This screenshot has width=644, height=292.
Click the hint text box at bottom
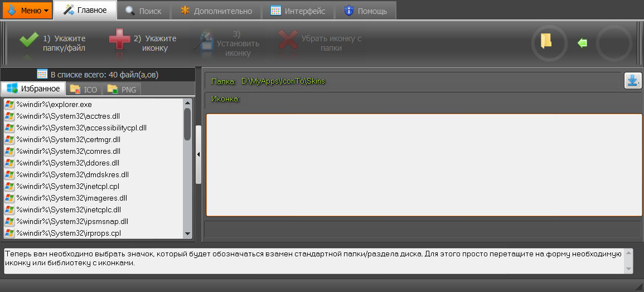point(313,261)
